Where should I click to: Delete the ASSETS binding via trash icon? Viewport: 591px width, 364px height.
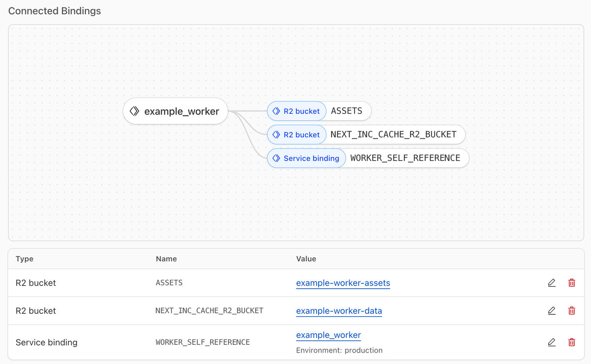[571, 282]
